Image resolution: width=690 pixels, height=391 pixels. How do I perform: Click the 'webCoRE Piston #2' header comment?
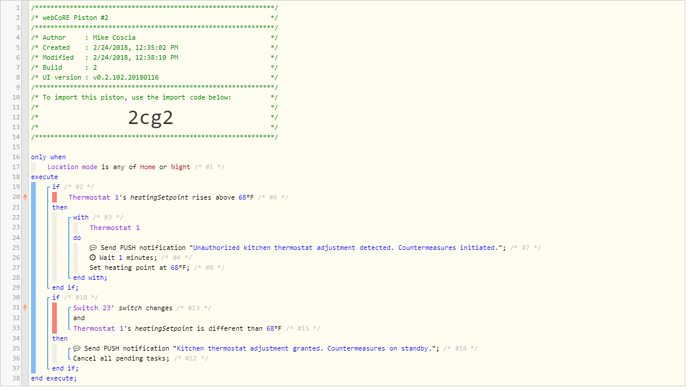pyautogui.click(x=75, y=18)
